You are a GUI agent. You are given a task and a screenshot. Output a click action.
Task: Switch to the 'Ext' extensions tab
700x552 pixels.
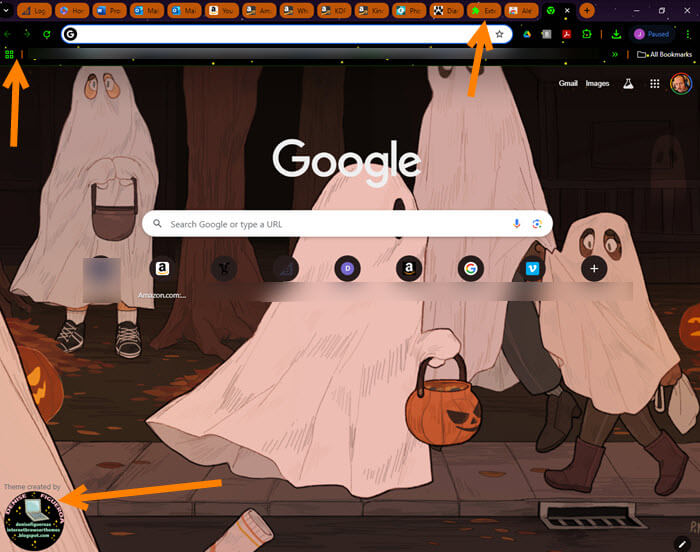pos(484,10)
